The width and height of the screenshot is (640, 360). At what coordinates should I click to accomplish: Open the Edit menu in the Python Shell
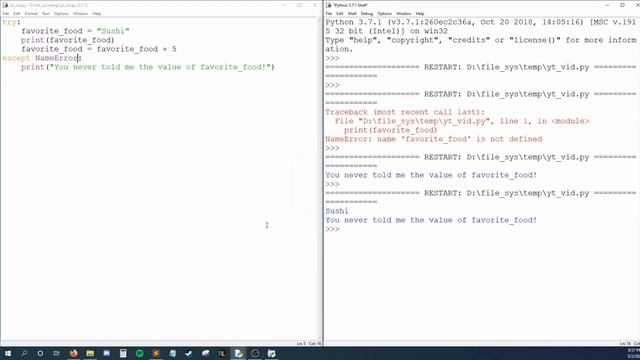[x=340, y=13]
